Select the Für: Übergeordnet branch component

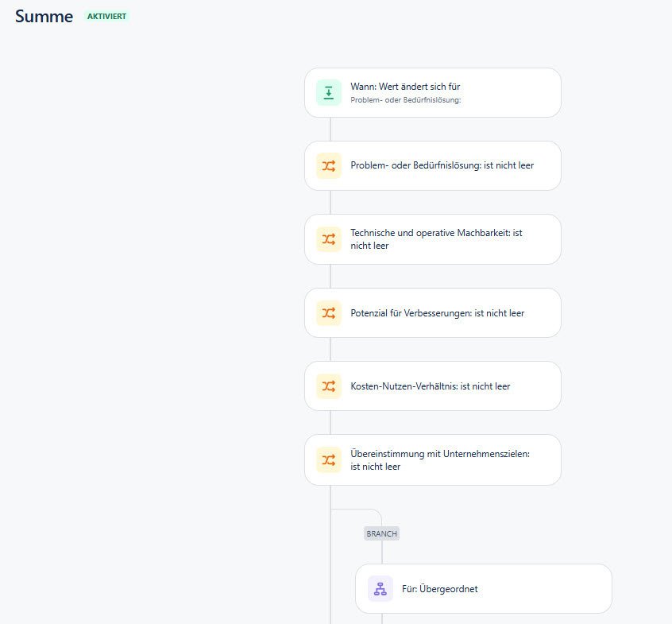click(484, 589)
